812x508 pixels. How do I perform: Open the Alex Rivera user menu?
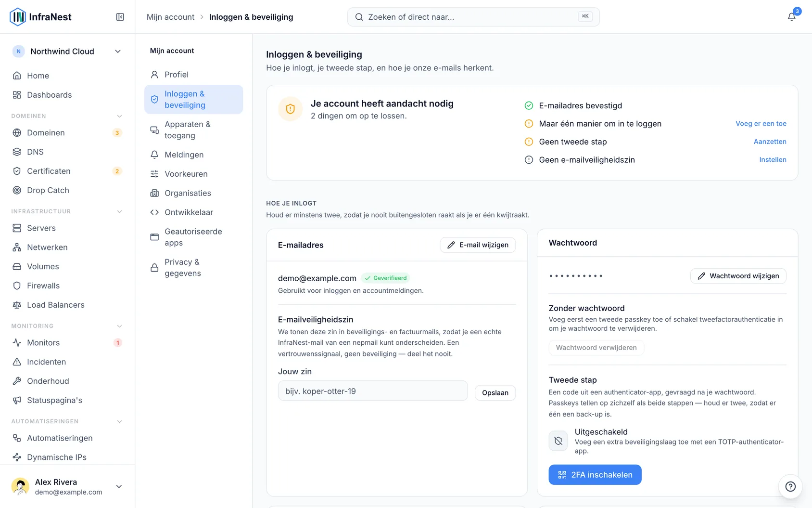click(67, 486)
